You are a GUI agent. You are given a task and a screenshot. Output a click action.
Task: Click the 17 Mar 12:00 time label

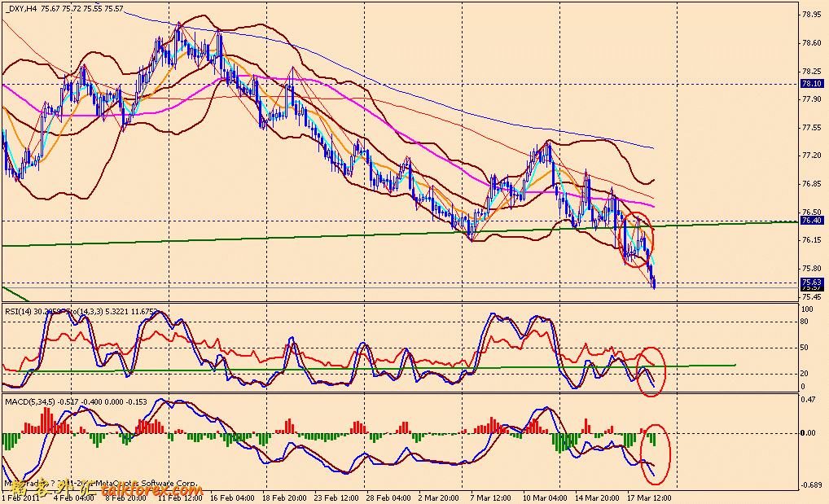click(649, 498)
